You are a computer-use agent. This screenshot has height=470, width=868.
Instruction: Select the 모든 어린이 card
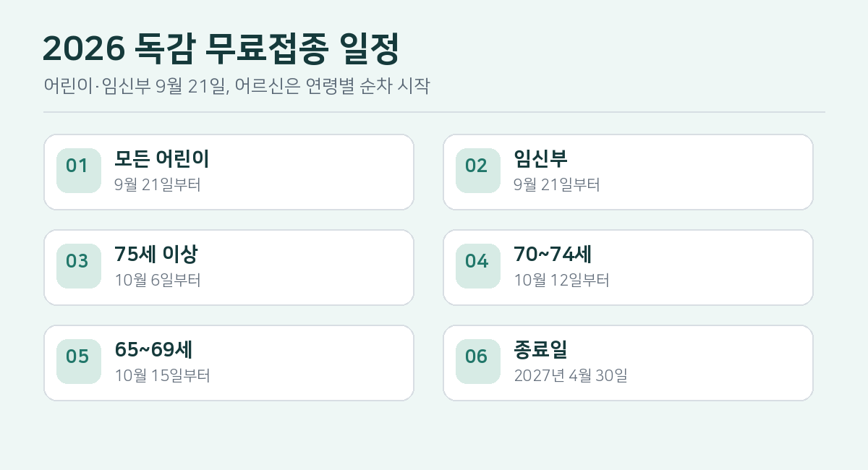coord(229,172)
